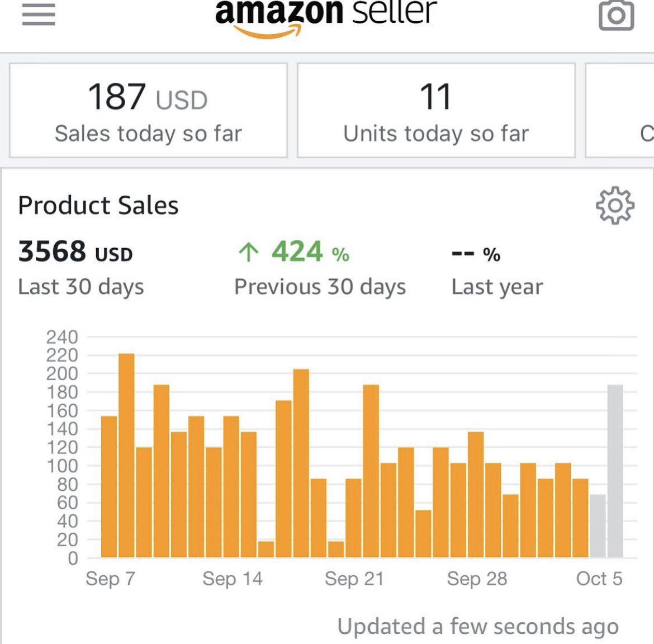Tap the tallest orange bar in the chart

pyautogui.click(x=126, y=456)
